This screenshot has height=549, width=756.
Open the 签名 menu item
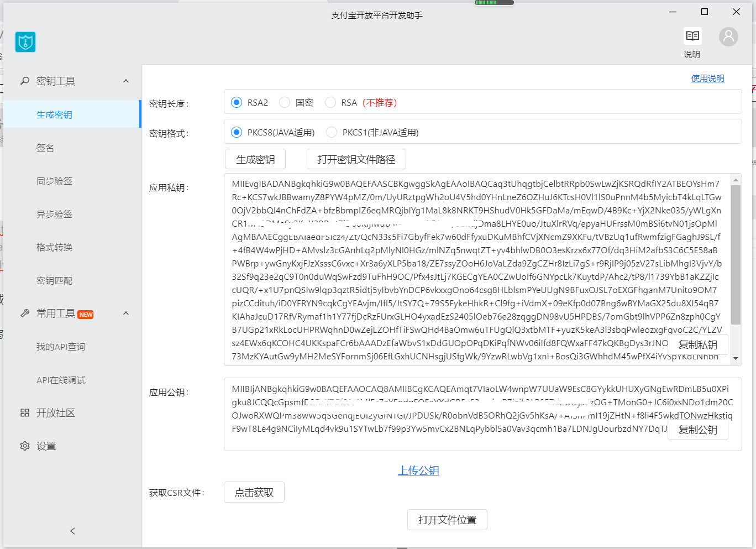tap(72, 148)
